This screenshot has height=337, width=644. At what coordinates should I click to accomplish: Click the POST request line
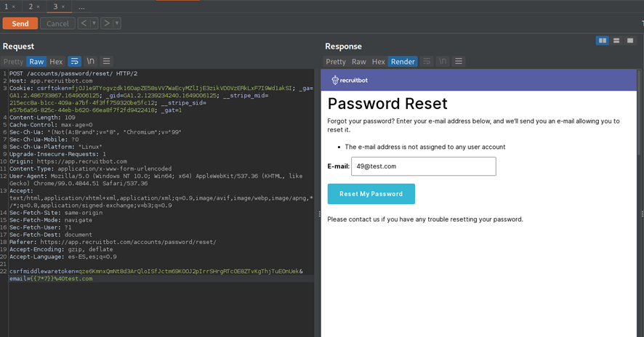coord(73,73)
